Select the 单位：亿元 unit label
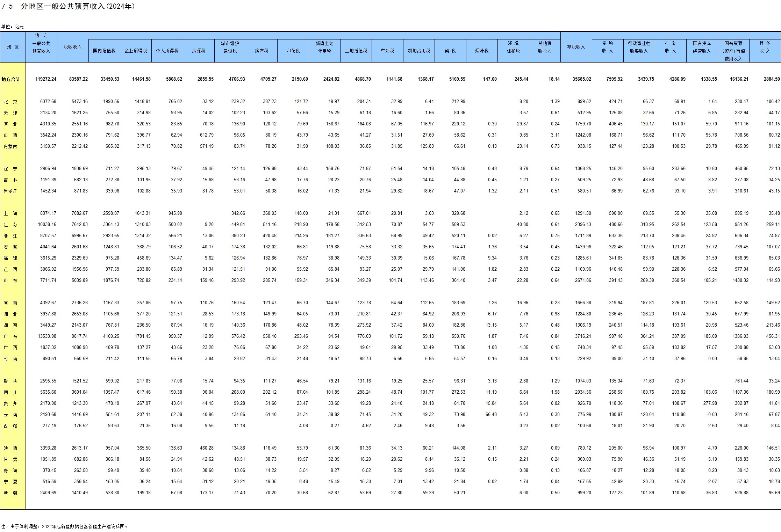 pyautogui.click(x=12, y=27)
